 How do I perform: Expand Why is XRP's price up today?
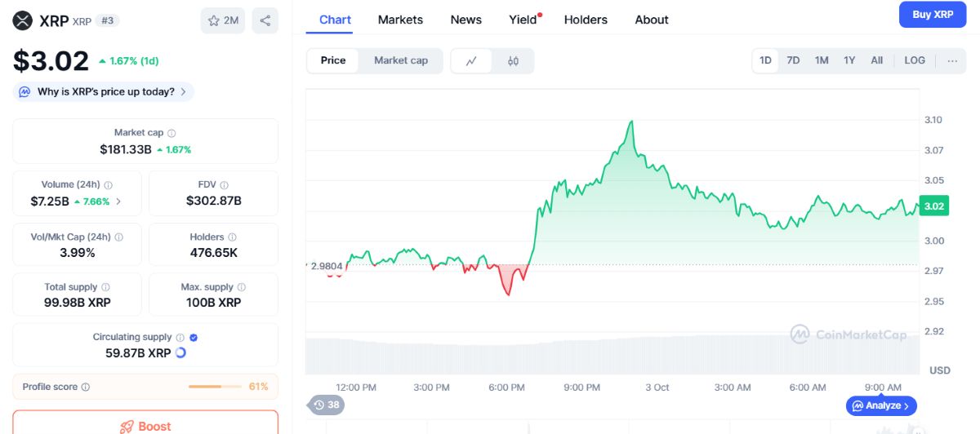pos(104,92)
